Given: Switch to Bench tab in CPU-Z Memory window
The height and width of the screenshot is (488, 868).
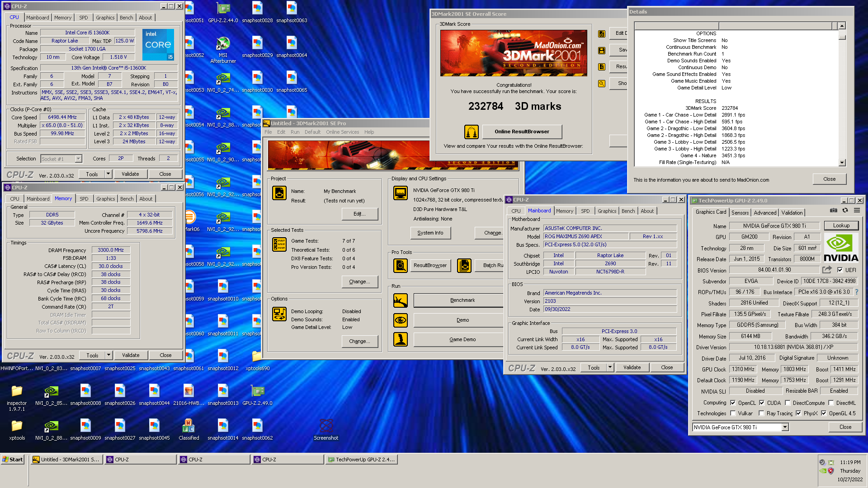Looking at the screenshot, I should pyautogui.click(x=127, y=199).
